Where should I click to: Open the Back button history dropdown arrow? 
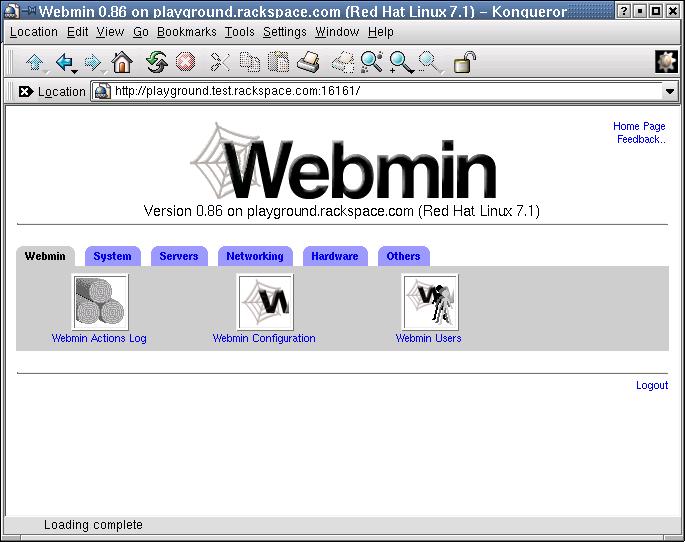pos(75,71)
